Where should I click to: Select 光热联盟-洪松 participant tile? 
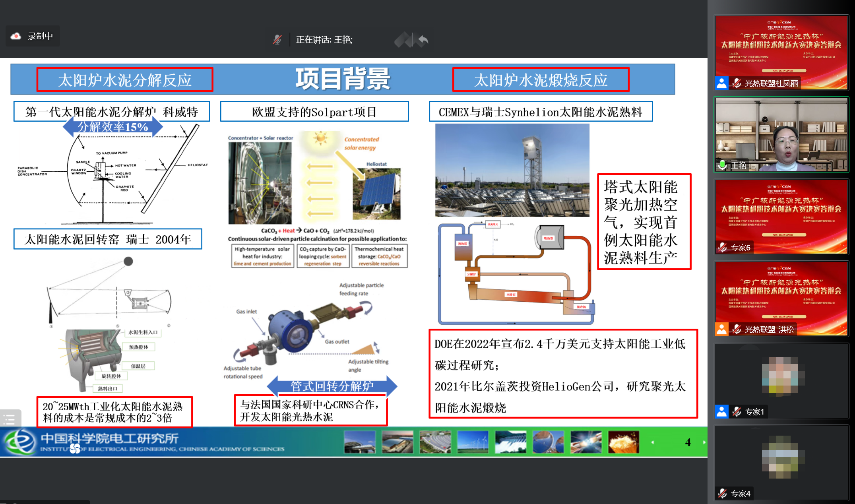(x=781, y=299)
